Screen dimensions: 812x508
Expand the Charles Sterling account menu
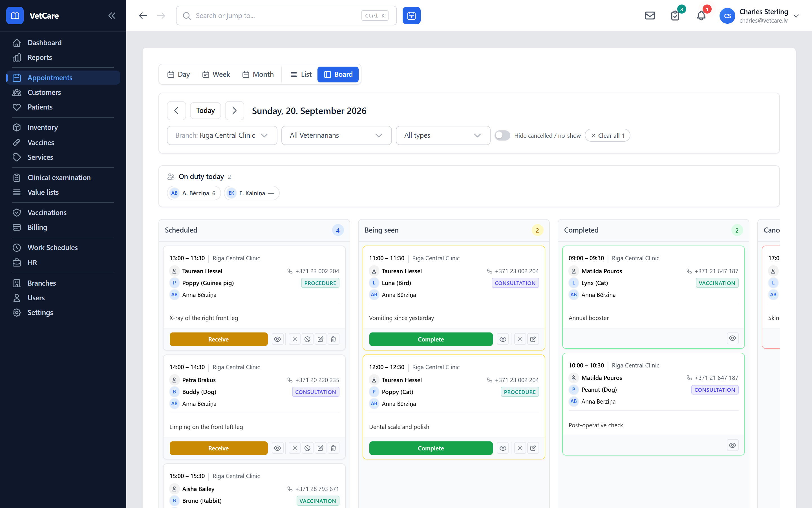[796, 16]
